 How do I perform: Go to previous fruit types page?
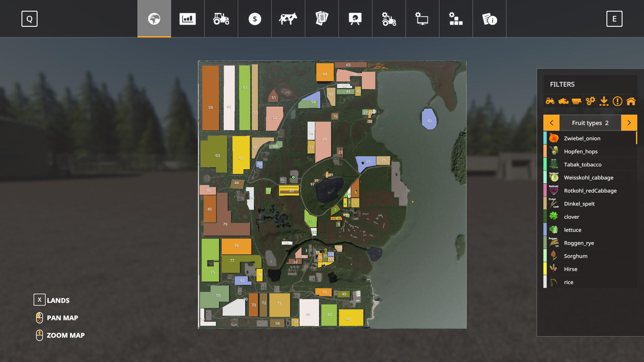(x=551, y=123)
